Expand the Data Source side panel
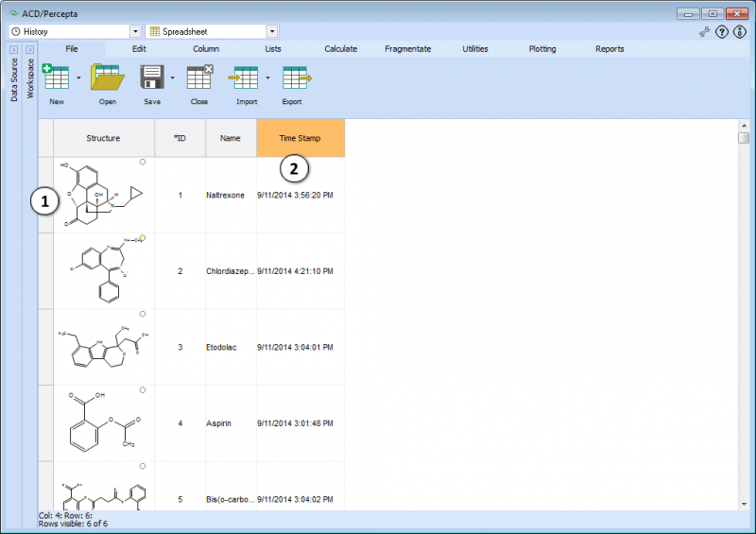 point(13,50)
